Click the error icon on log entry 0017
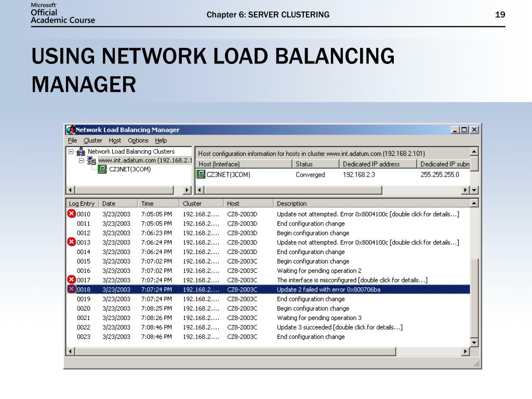 click(x=71, y=280)
